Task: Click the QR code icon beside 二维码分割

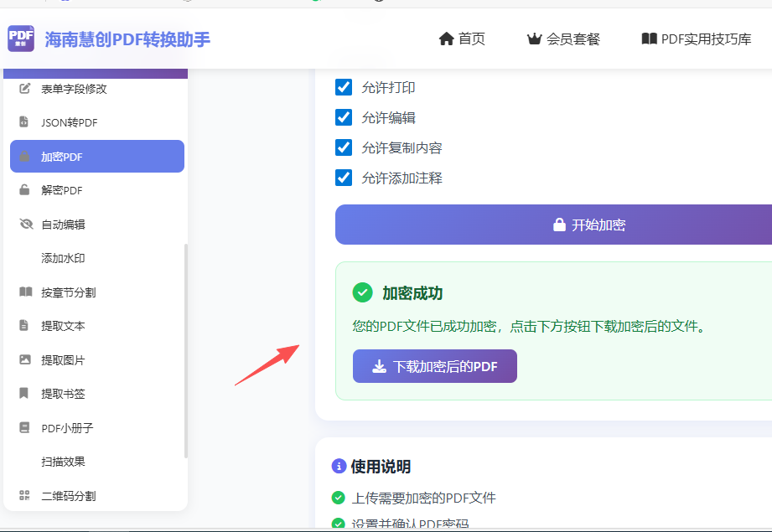Action: coord(24,495)
